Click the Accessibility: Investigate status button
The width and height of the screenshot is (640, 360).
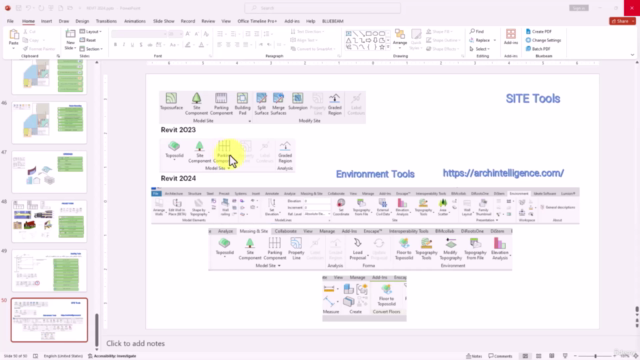[x=112, y=356]
